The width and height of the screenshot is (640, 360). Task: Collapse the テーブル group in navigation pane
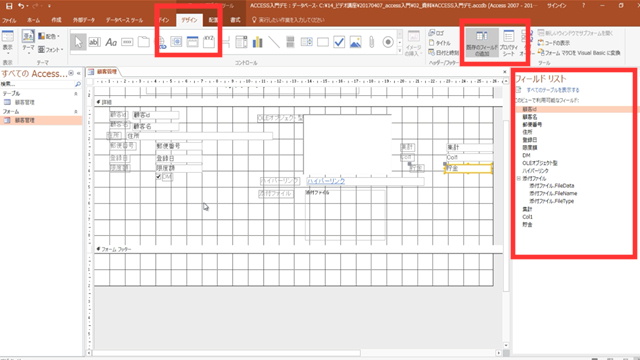[x=76, y=94]
